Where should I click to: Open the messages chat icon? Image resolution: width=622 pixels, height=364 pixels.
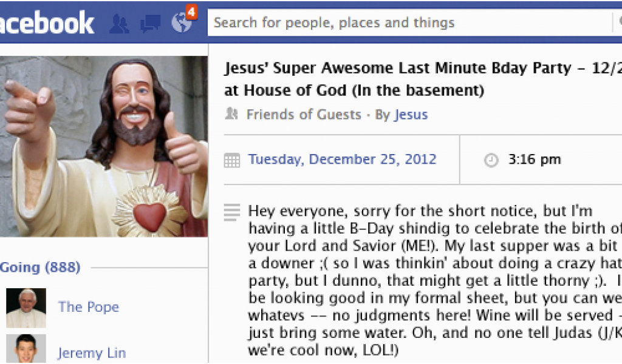(x=151, y=24)
